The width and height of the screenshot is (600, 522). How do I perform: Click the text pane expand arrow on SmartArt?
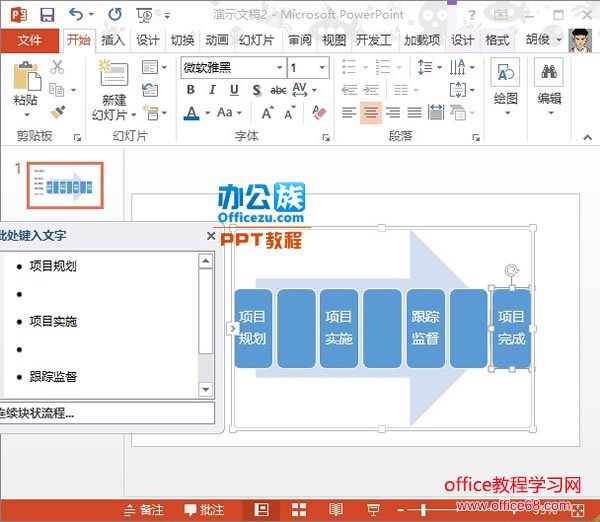pos(232,328)
